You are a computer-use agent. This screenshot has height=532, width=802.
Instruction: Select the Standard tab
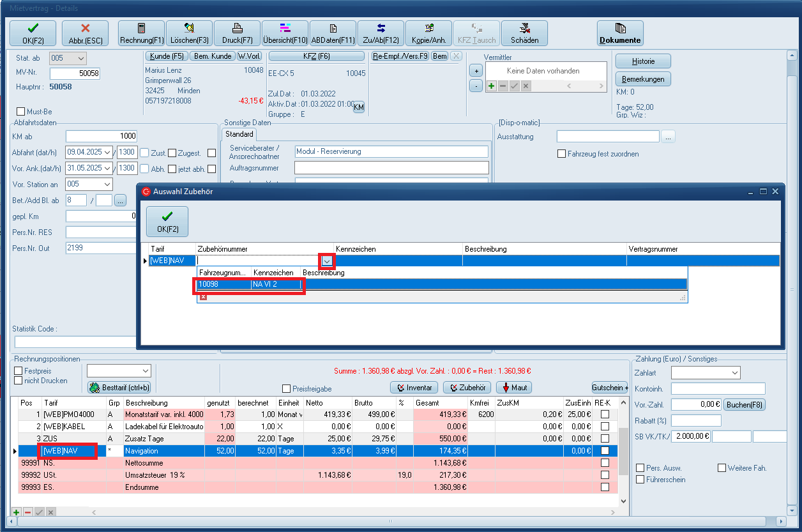[239, 134]
